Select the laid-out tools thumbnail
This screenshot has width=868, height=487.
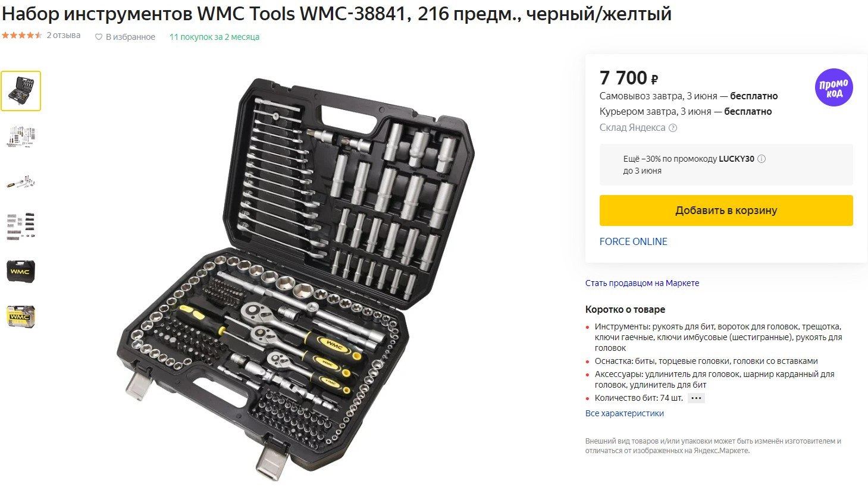21,136
